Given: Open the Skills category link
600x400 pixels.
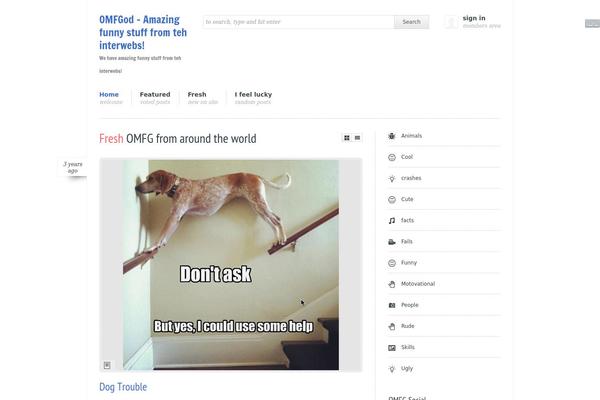Looking at the screenshot, I should pyautogui.click(x=408, y=347).
